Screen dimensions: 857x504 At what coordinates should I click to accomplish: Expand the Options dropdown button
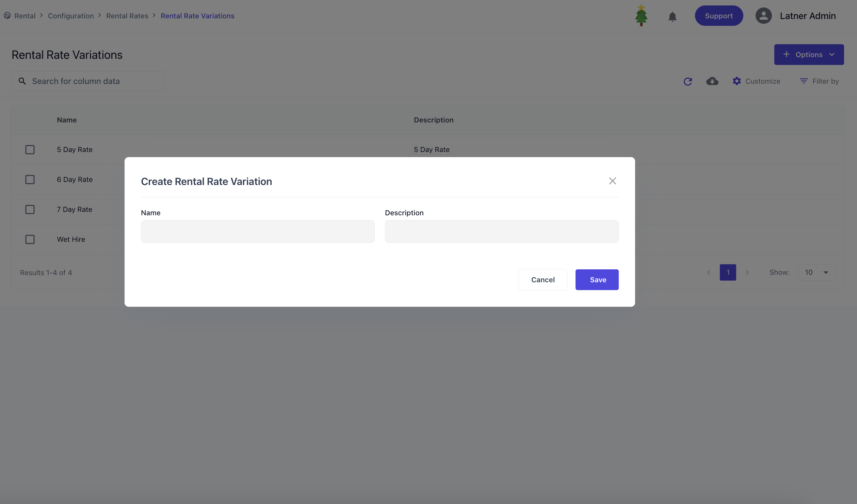pyautogui.click(x=809, y=54)
